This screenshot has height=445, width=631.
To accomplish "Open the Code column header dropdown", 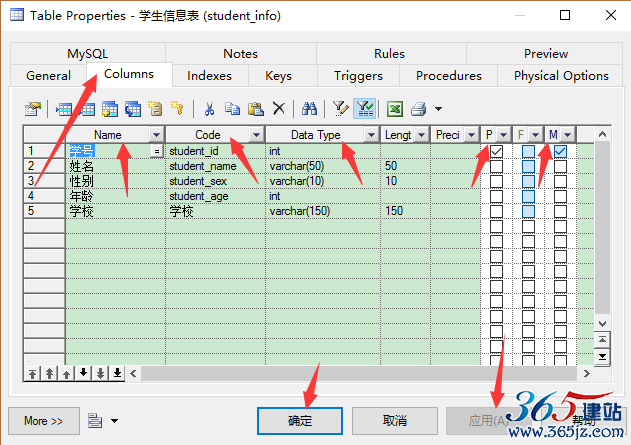I will tap(256, 135).
